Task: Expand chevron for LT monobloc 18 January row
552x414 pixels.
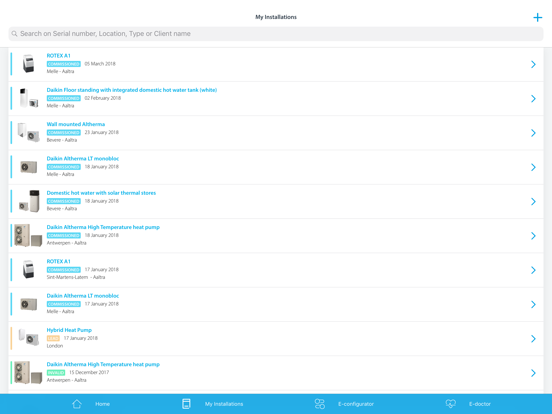Action: (x=533, y=167)
